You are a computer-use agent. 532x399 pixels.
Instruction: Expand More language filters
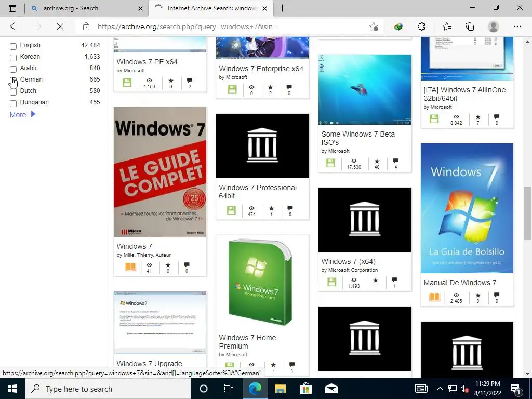[22, 115]
